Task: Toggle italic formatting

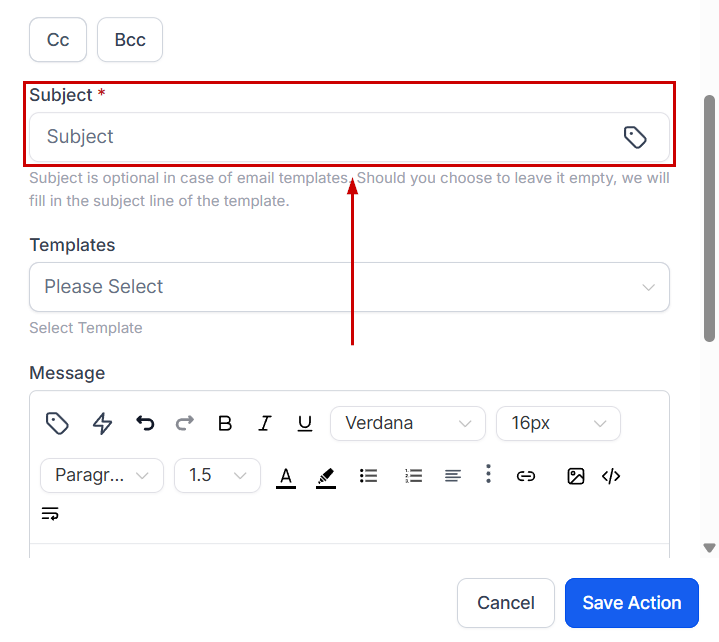Action: click(265, 423)
